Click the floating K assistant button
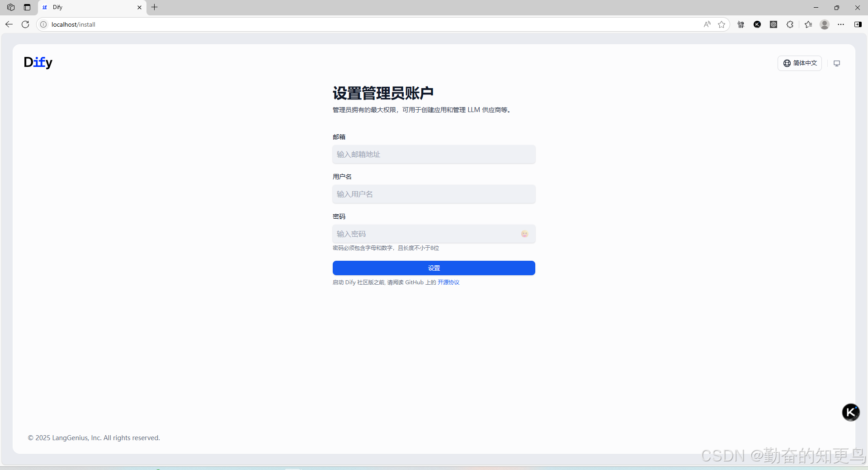868x470 pixels. 850,412
